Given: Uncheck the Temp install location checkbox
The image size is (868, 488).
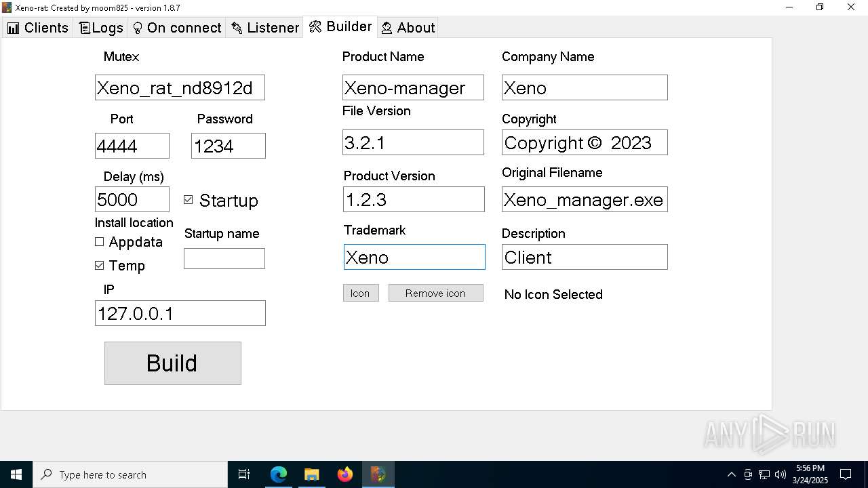Looking at the screenshot, I should [x=100, y=266].
